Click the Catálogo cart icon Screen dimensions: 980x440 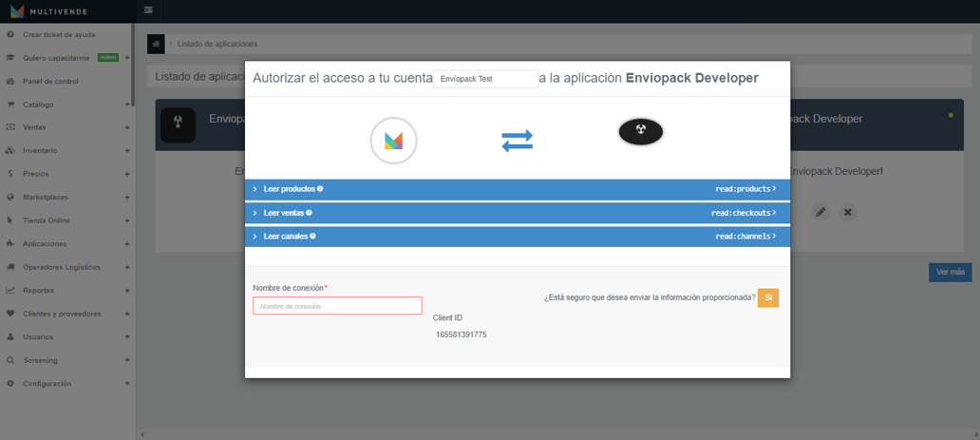(10, 105)
